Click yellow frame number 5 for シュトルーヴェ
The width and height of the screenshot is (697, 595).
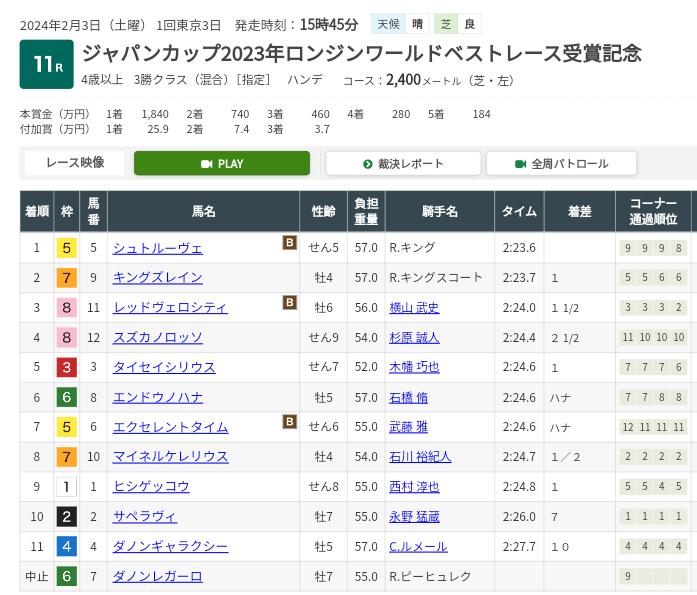click(x=66, y=248)
